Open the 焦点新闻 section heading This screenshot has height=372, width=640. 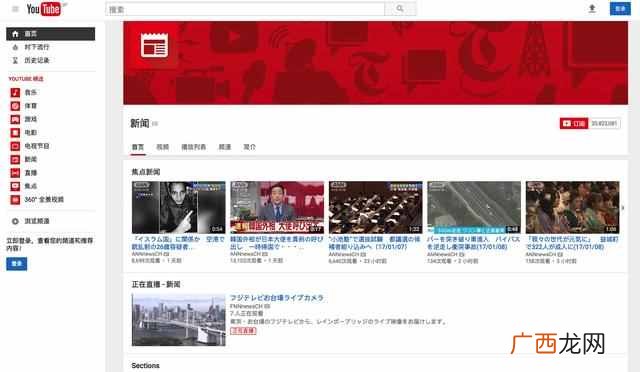(x=146, y=172)
